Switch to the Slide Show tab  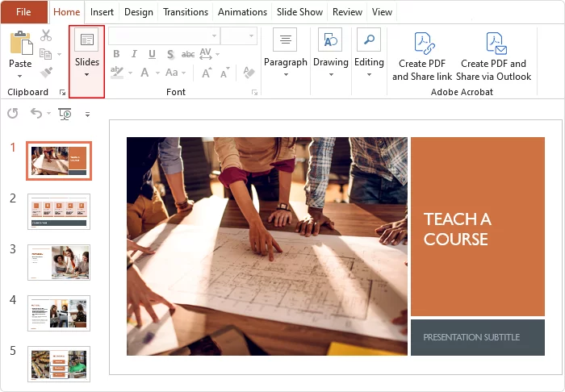[x=299, y=12]
